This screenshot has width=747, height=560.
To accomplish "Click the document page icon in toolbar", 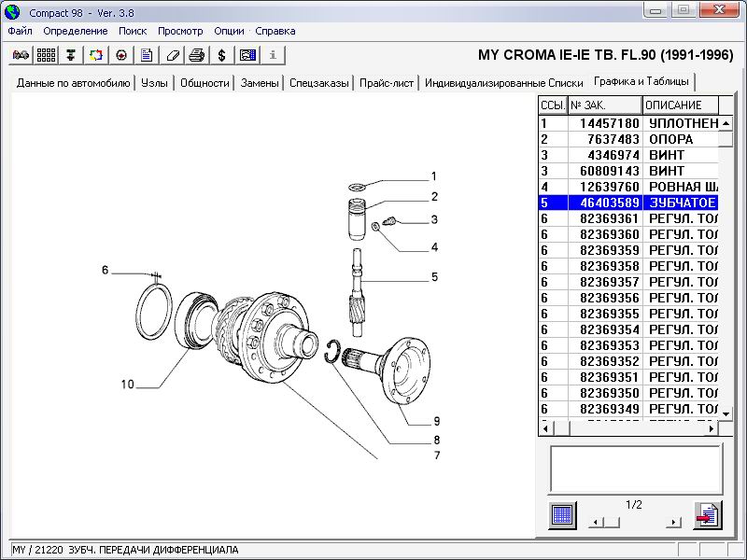I will tap(147, 55).
